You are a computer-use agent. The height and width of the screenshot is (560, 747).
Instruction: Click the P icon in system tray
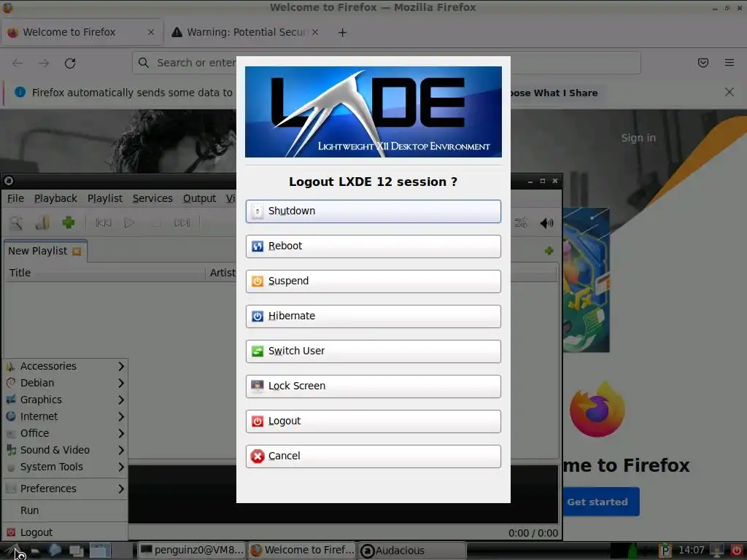coord(665,551)
